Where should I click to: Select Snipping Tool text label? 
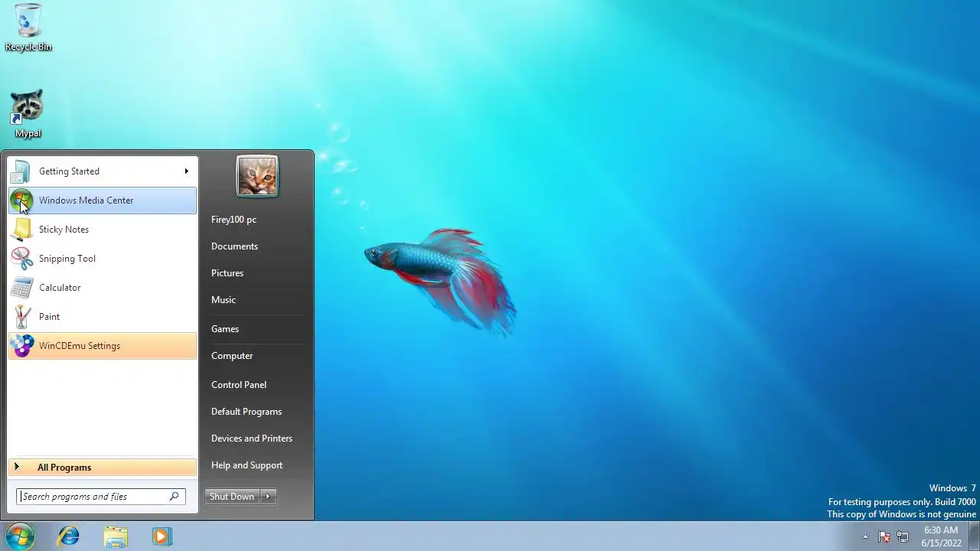[x=67, y=259]
